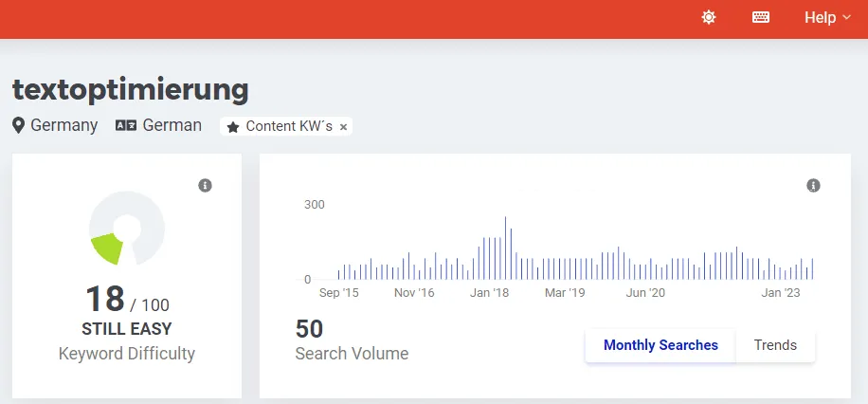
Task: Click the Mar '19 axis label
Action: 565,293
